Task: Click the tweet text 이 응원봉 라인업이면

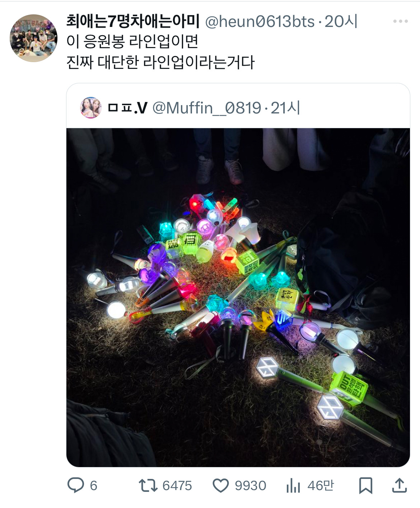Action: click(x=132, y=42)
